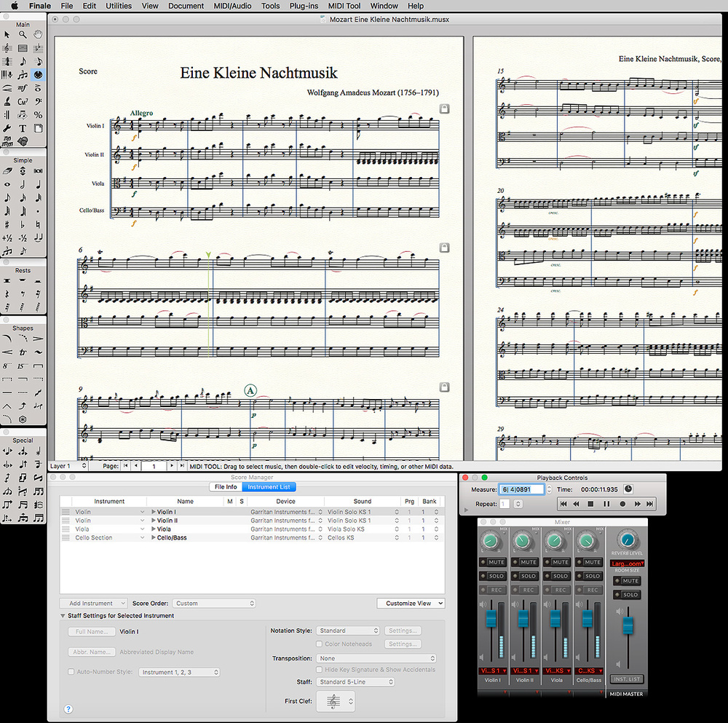Open the Plug-ins menu
The image size is (728, 723).
pyautogui.click(x=304, y=6)
